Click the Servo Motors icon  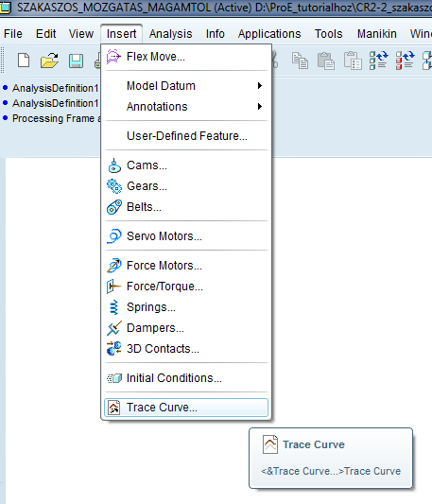[x=114, y=236]
